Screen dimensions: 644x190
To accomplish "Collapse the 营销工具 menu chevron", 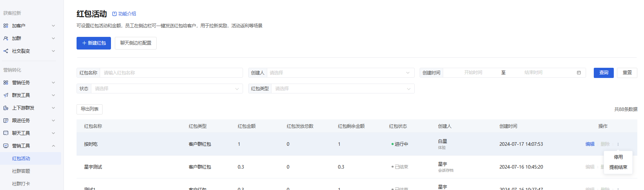I will 53,146.
